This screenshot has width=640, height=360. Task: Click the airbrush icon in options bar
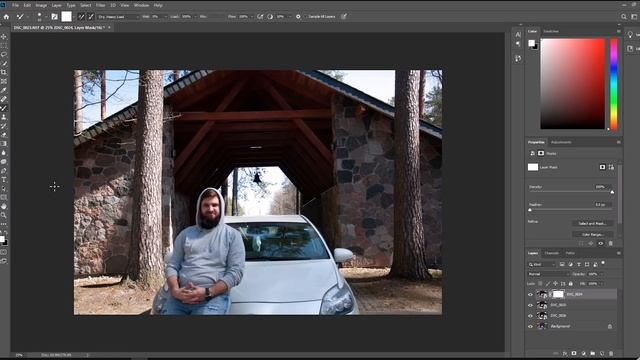pos(260,17)
